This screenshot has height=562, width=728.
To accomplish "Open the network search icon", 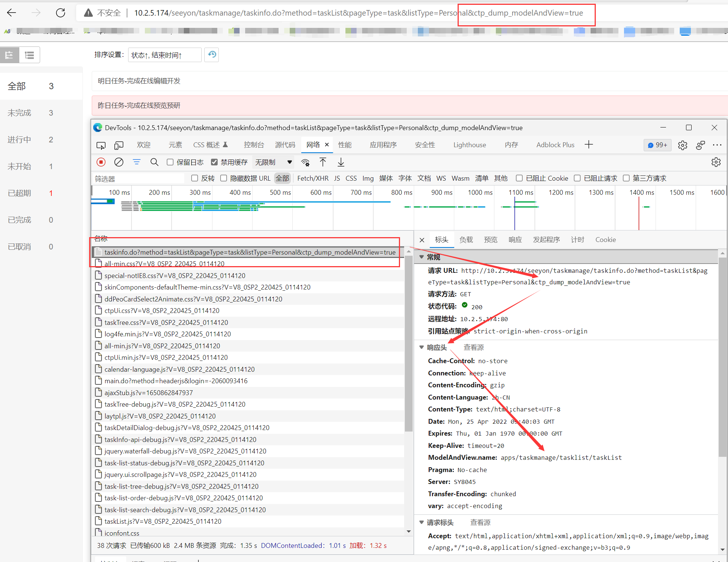I will coord(154,162).
